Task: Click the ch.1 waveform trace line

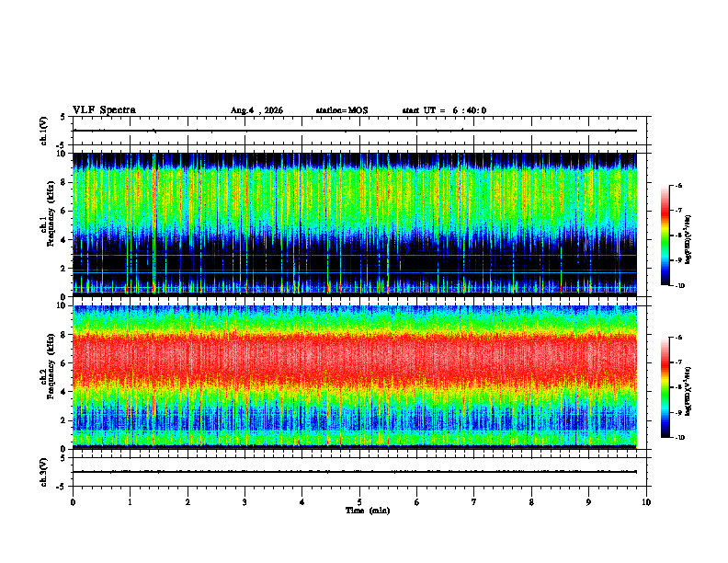Action: [355, 131]
